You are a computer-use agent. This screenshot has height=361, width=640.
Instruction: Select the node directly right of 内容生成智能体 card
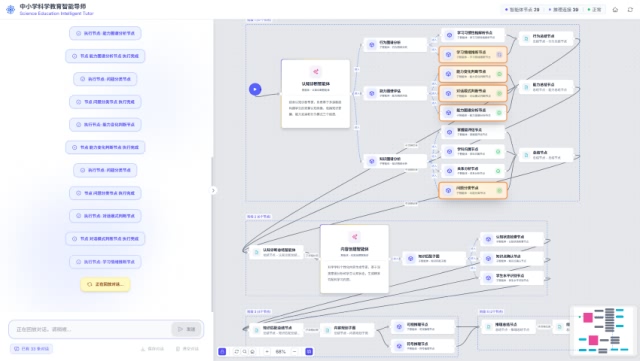434,258
